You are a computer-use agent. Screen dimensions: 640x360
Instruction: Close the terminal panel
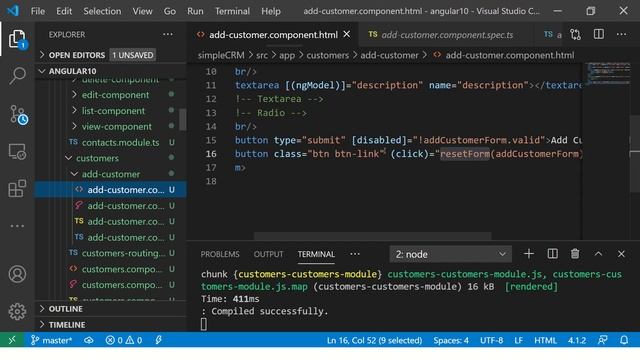(x=621, y=254)
